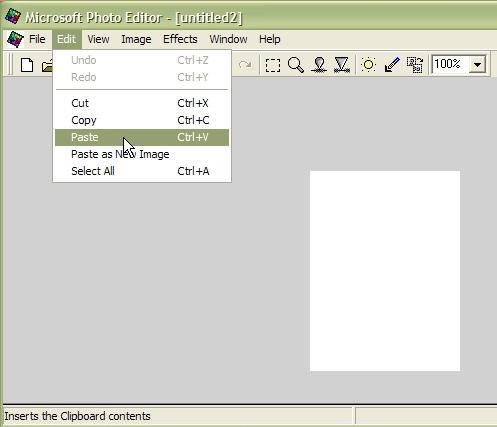Click the 100% zoom level field
Viewport: 497px width, 427px height.
[x=451, y=64]
